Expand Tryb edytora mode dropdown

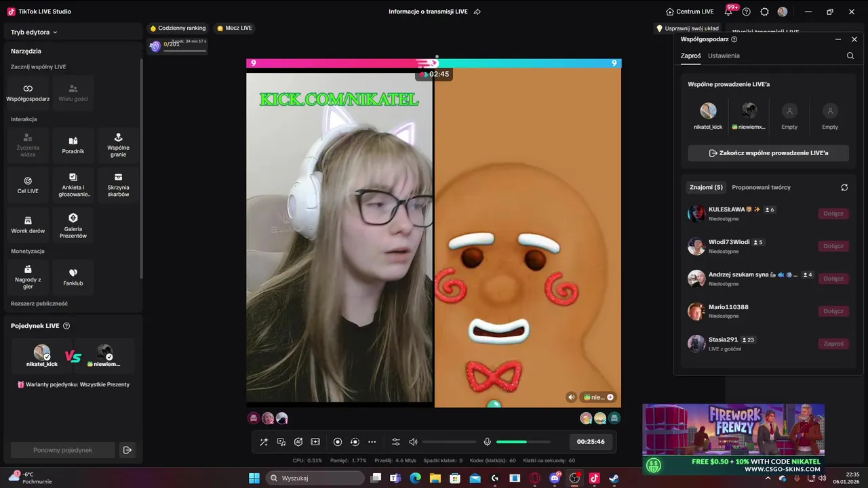[34, 32]
